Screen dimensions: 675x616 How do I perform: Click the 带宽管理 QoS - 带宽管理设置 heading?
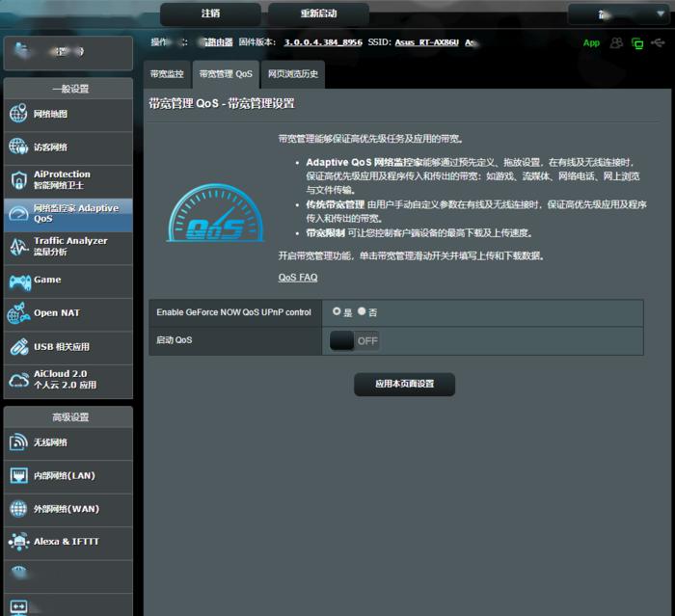point(222,103)
